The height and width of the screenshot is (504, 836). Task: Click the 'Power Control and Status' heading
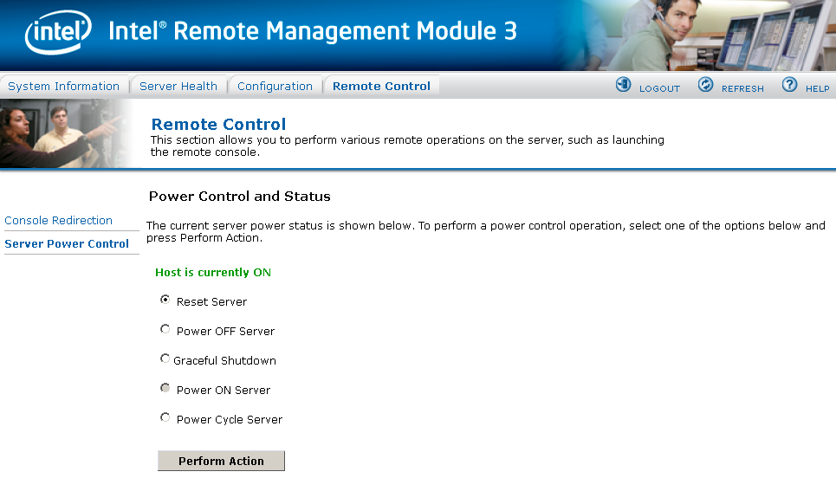point(239,197)
